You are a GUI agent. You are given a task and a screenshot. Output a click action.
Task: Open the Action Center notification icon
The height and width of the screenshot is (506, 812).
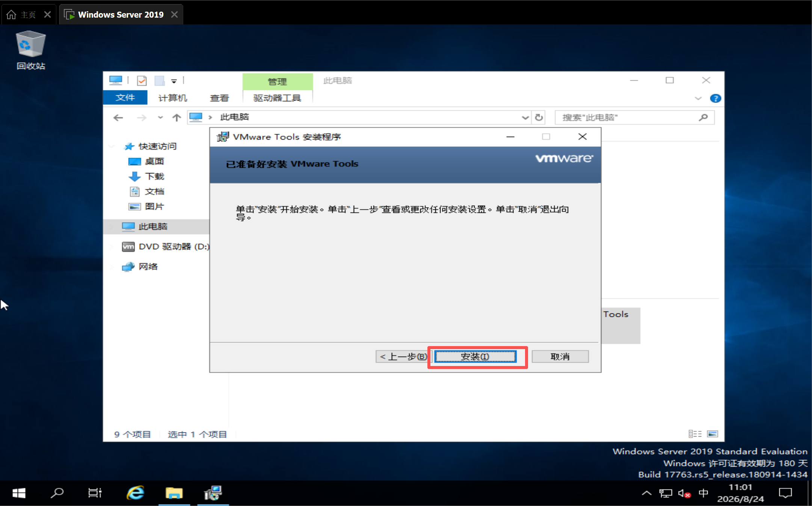click(x=785, y=493)
